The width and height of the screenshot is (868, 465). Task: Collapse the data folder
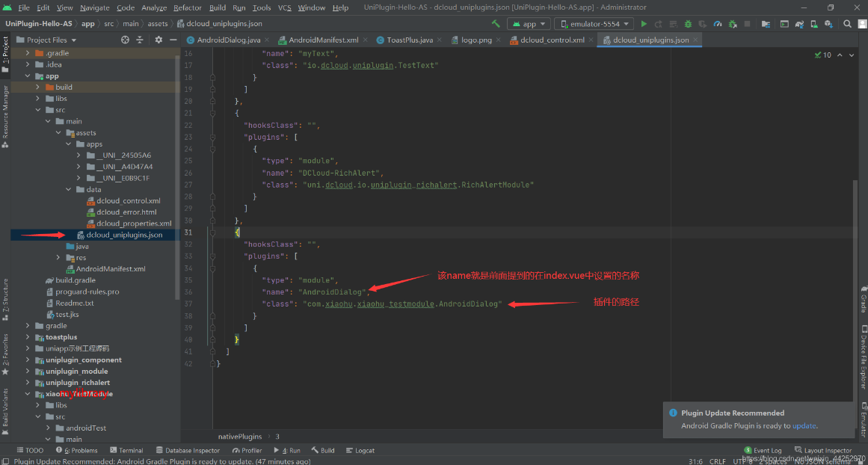[x=67, y=189]
